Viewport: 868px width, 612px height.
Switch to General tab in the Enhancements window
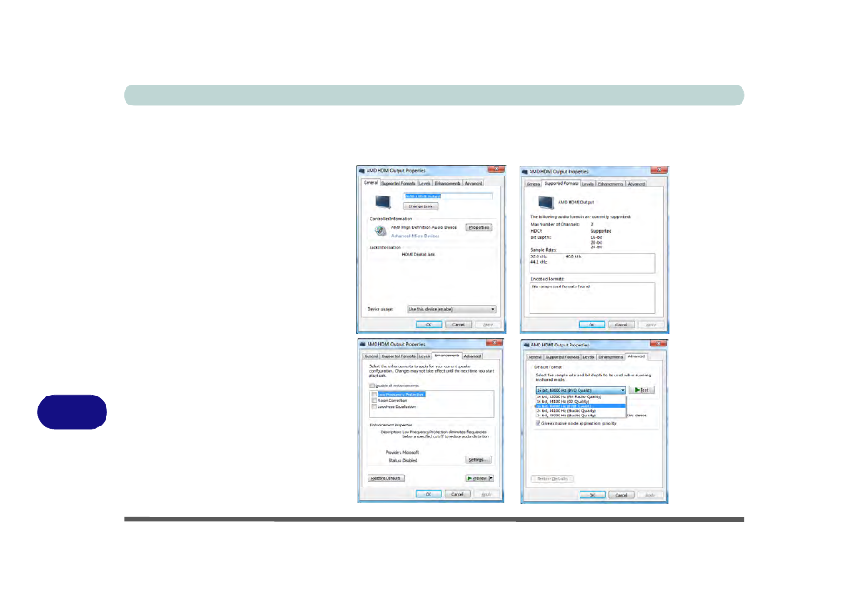pos(371,356)
